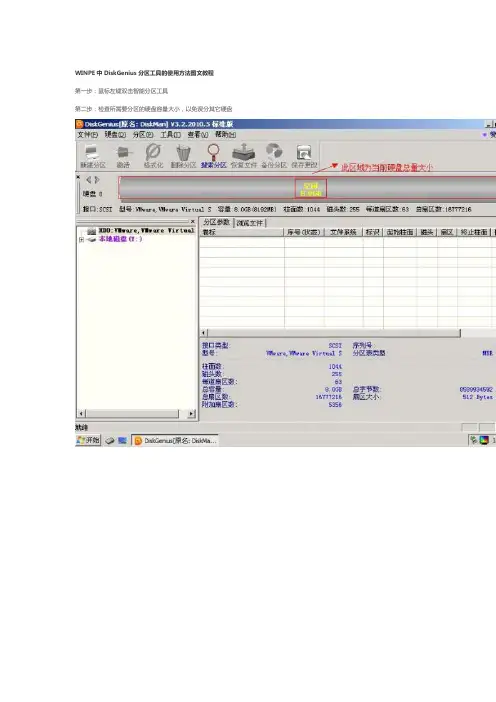Switch to the 分区参数 tab

(x=217, y=223)
